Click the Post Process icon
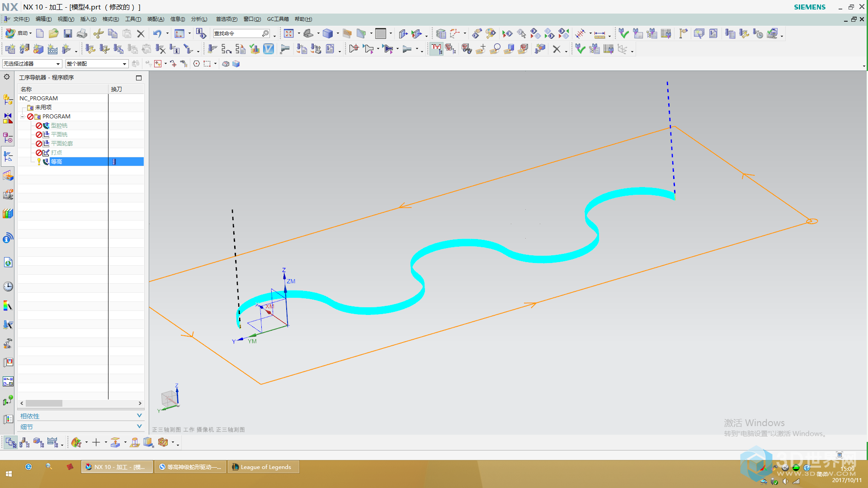The height and width of the screenshot is (488, 868). pyautogui.click(x=302, y=49)
